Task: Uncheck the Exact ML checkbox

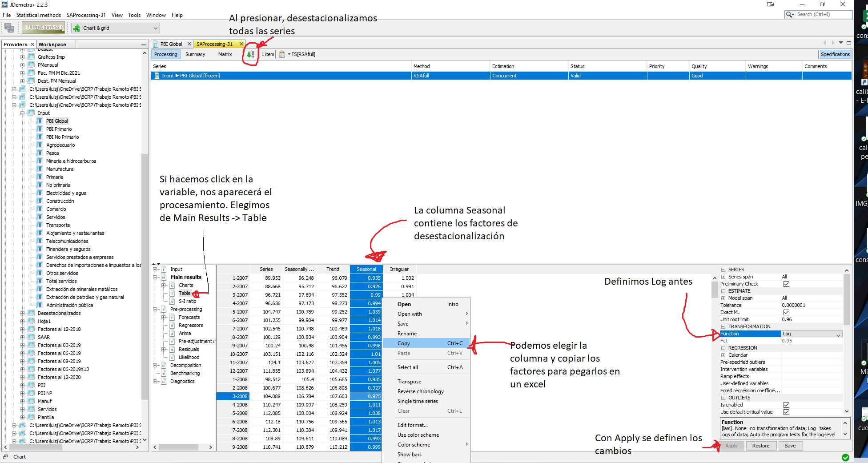Action: pos(786,312)
